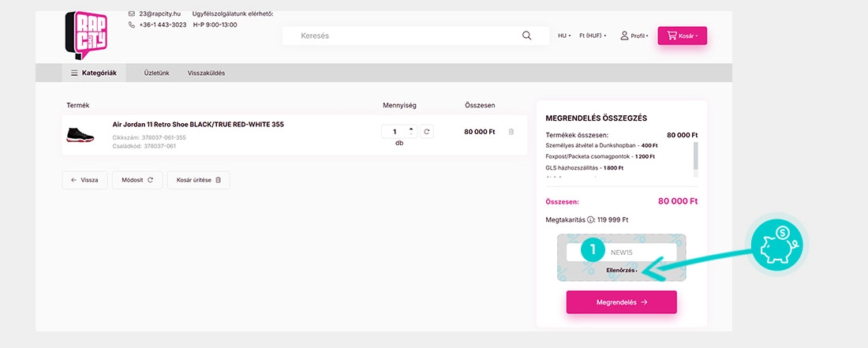Open the HU language dropdown

tap(564, 36)
